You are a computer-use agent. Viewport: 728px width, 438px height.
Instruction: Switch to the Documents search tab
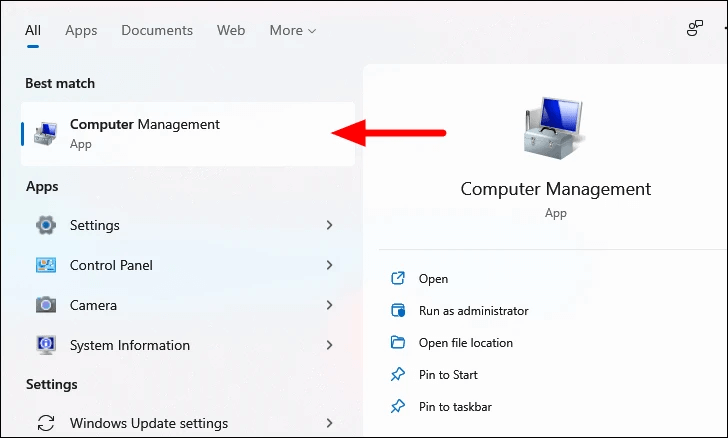click(x=157, y=31)
